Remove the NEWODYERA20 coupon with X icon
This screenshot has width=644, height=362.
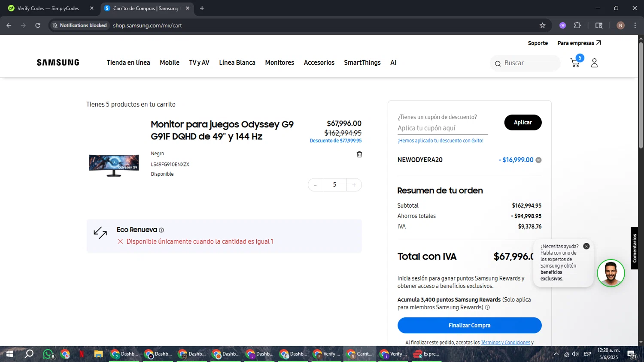(x=538, y=160)
